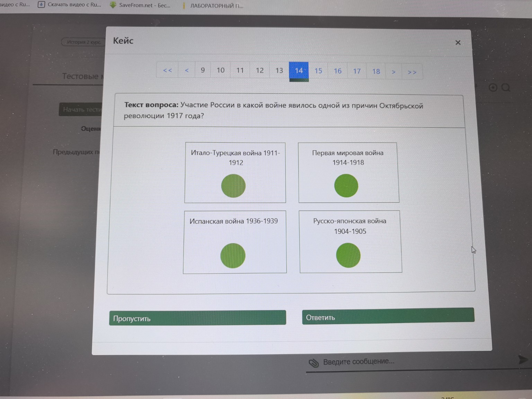Viewport: 532px width, 399px height.
Task: Click the paperclip attachment icon
Action: point(313,363)
